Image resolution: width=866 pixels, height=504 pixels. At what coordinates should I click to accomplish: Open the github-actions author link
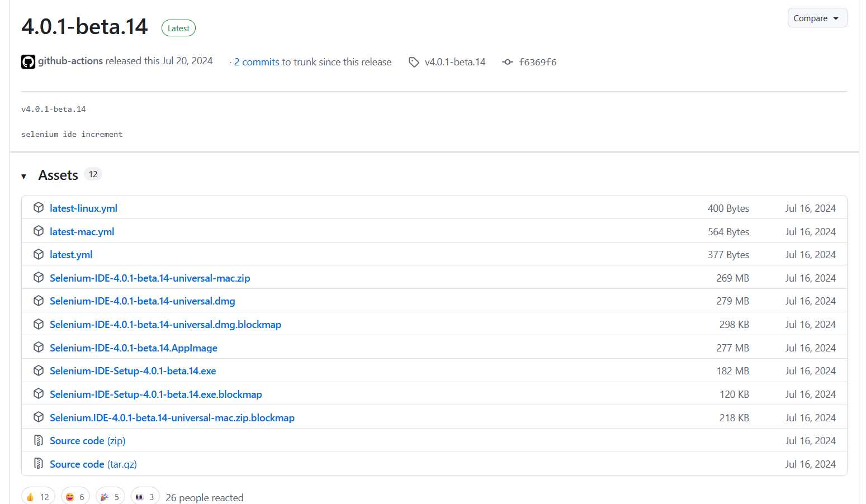(x=70, y=61)
